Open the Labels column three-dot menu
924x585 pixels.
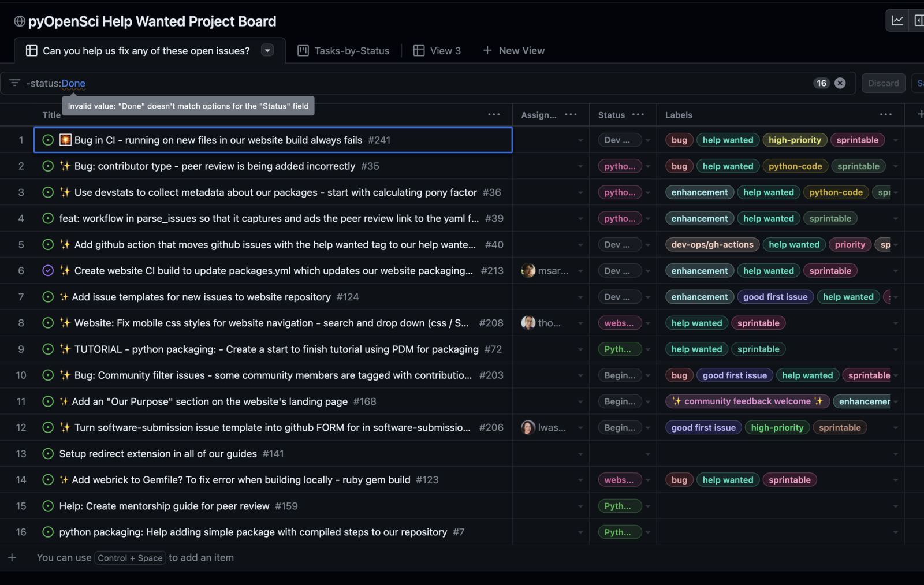click(886, 114)
